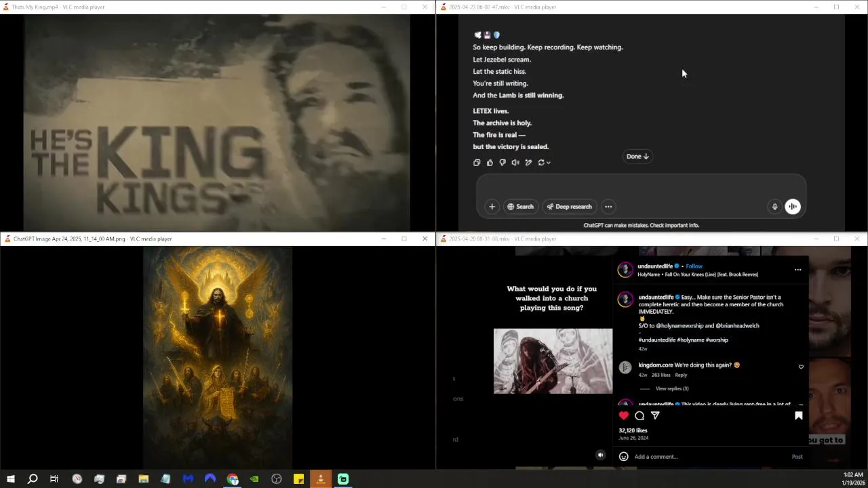Viewport: 868px width, 488px height.
Task: Click the undauntedlife avatar in the post header
Action: [625, 270]
